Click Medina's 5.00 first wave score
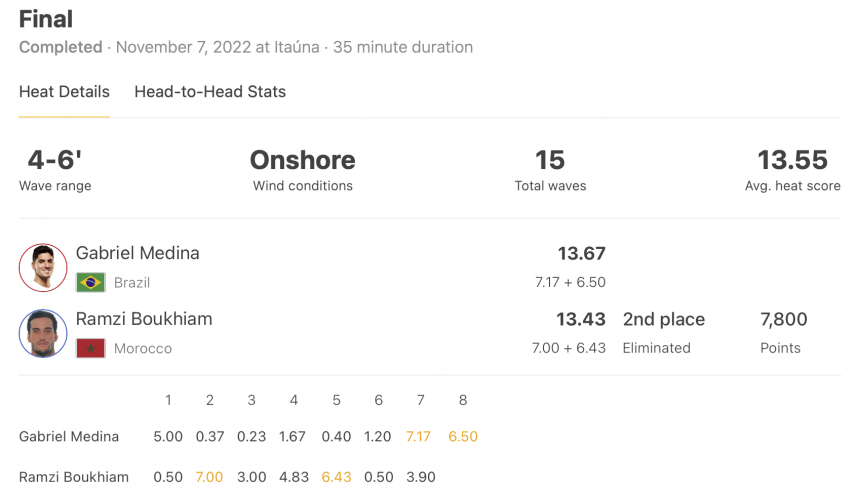Image resolution: width=856 pixels, height=498 pixels. [x=168, y=436]
